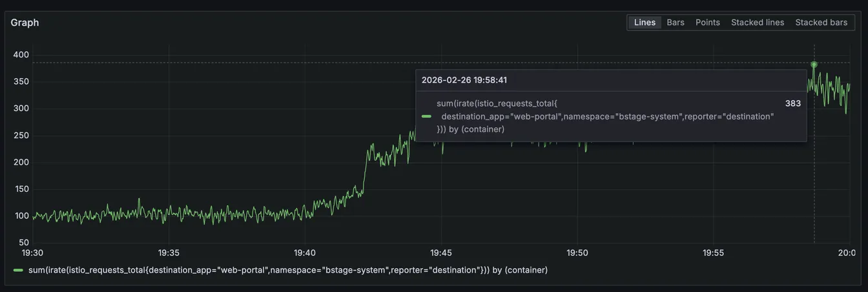The image size is (868, 292).
Task: Choose the Stacked bars graph style
Action: coord(821,23)
